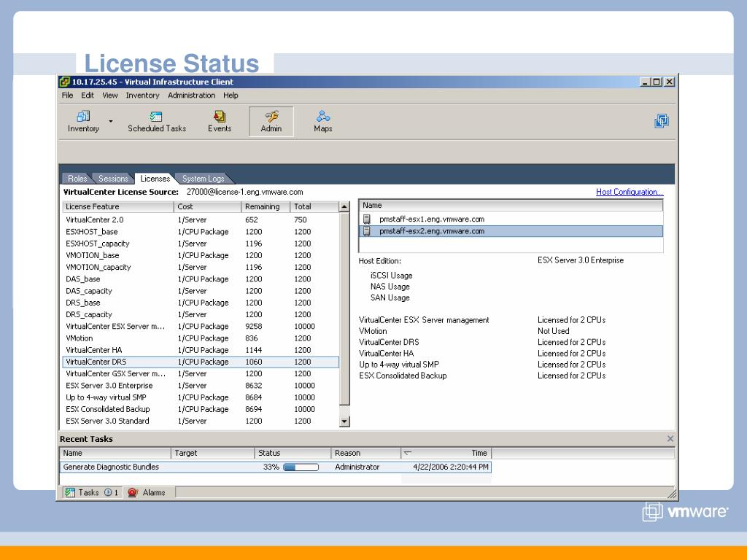Screen dimensions: 747x560
Task: Select the DAS_base license row
Action: (x=201, y=279)
